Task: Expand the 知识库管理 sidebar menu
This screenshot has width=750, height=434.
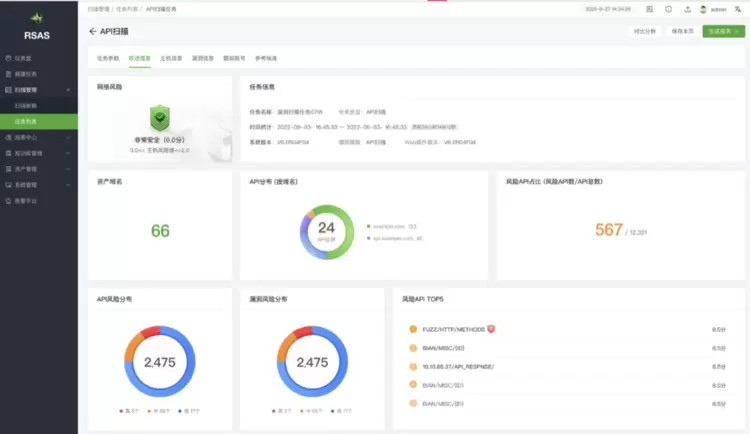Action: click(39, 153)
